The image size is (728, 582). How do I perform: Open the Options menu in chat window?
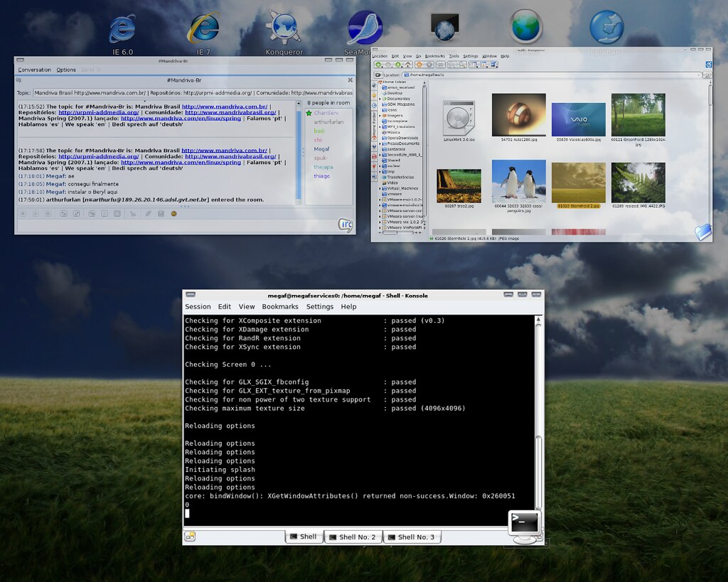click(66, 70)
